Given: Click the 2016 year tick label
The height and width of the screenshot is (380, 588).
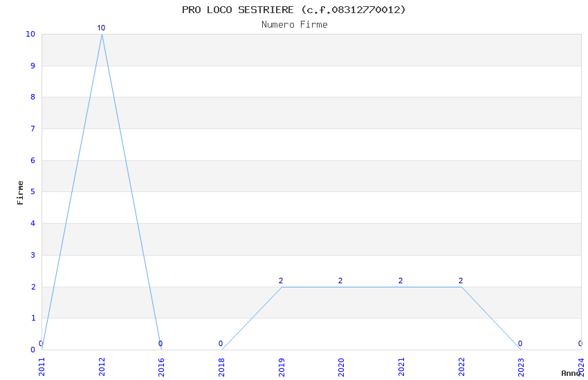Looking at the screenshot, I should click(161, 367).
